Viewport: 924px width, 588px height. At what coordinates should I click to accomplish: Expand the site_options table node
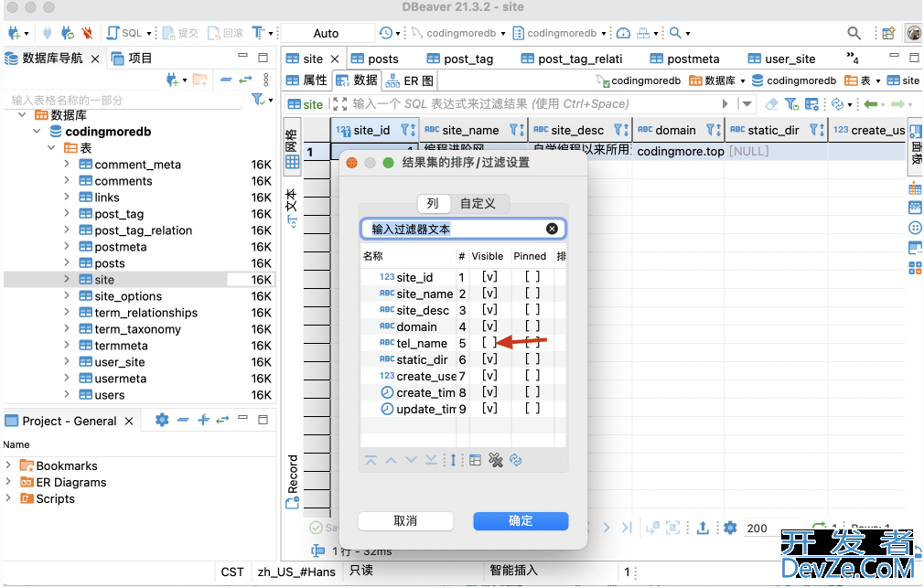(67, 295)
